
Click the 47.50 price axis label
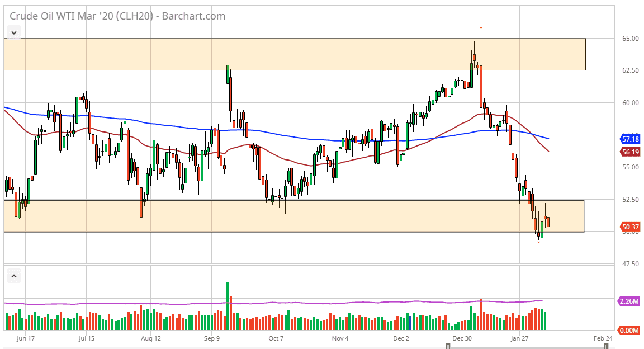[631, 264]
